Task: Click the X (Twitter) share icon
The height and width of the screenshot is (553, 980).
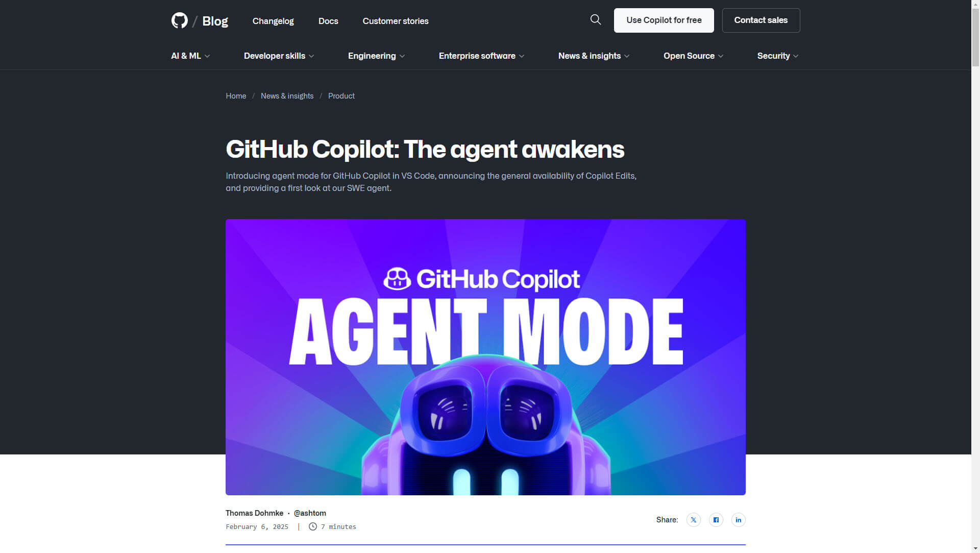Action: click(693, 519)
